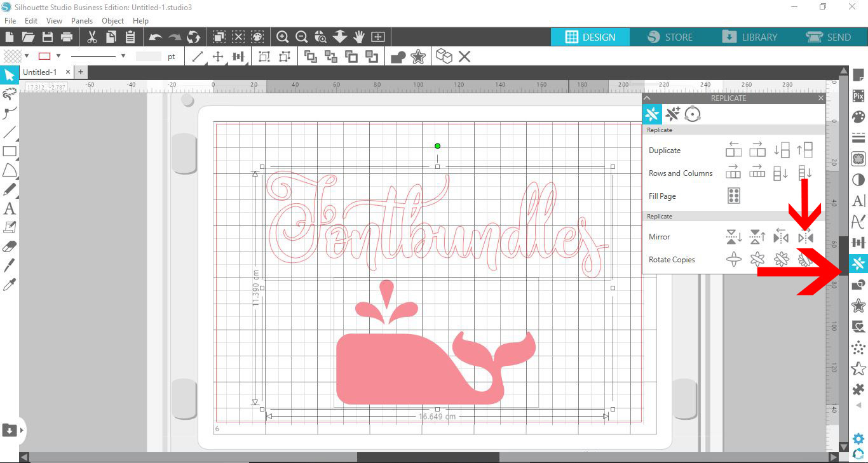Image resolution: width=868 pixels, height=463 pixels.
Task: Switch to the DESIGN tab
Action: pos(590,37)
